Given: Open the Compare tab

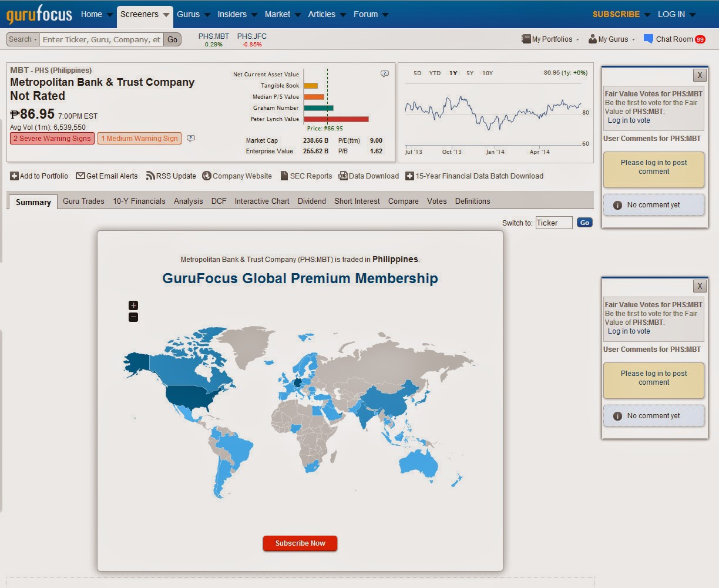Looking at the screenshot, I should tap(404, 201).
